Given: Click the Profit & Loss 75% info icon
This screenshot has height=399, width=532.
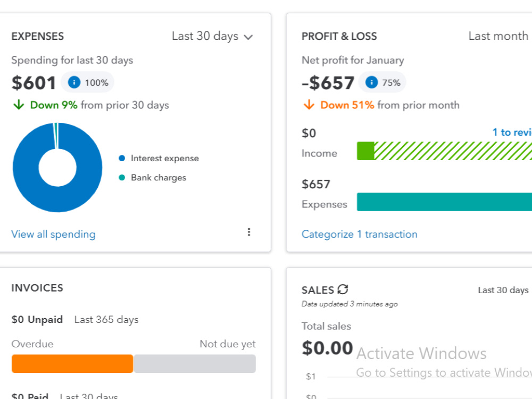Looking at the screenshot, I should 371,82.
